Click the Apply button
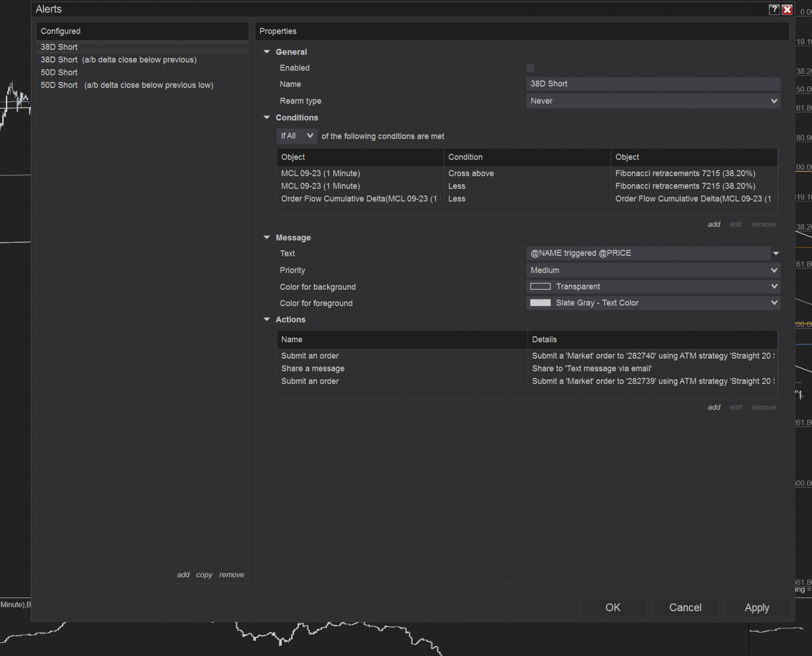This screenshot has width=812, height=656. point(757,607)
